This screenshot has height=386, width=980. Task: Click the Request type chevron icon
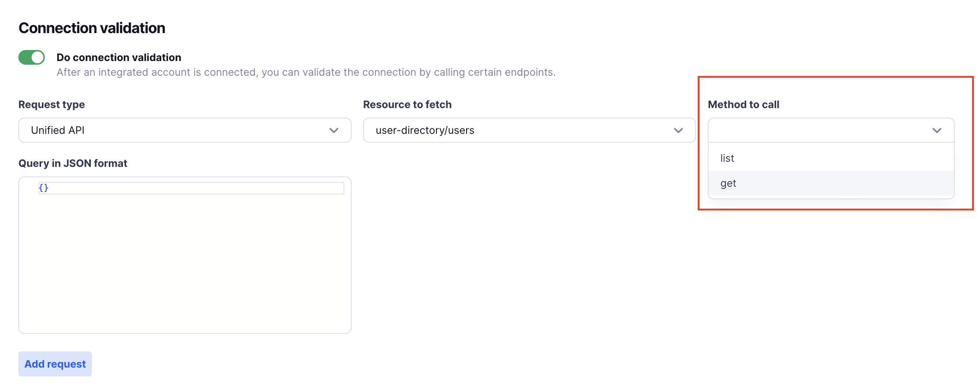(334, 131)
